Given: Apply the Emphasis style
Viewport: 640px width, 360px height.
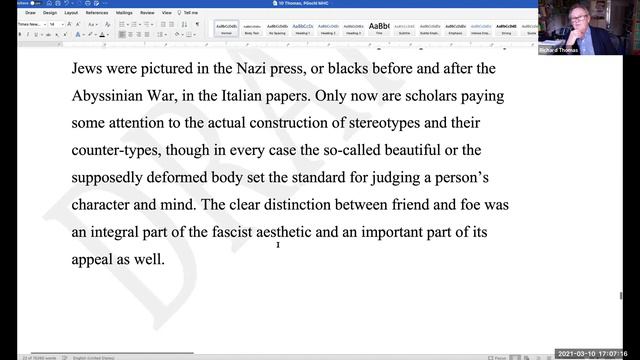Looking at the screenshot, I should pyautogui.click(x=456, y=29).
